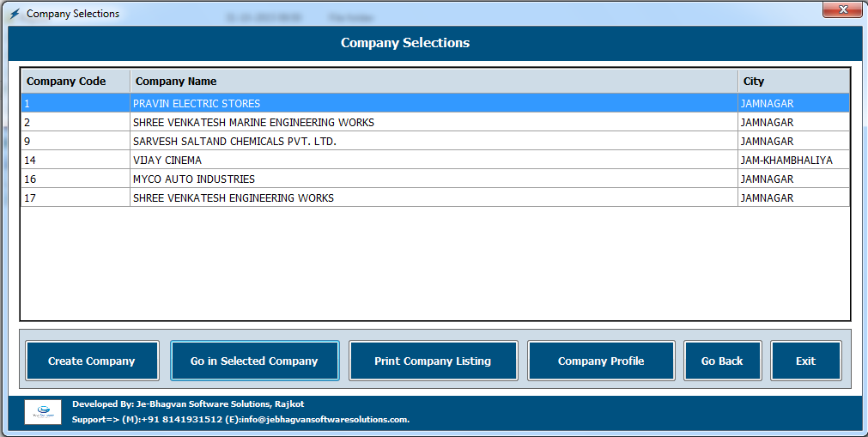
Task: Click company code 9 cell
Action: pyautogui.click(x=76, y=142)
